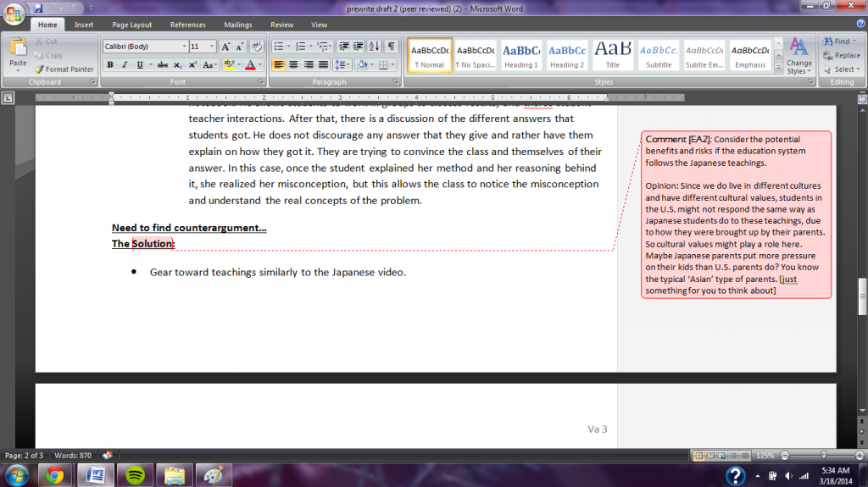Expand the Change Styles menu
The image size is (868, 487).
(x=798, y=57)
